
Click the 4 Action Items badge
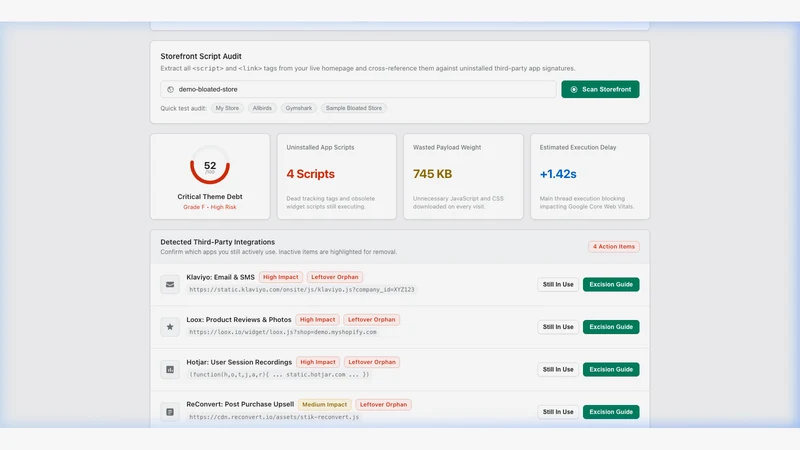tap(614, 246)
